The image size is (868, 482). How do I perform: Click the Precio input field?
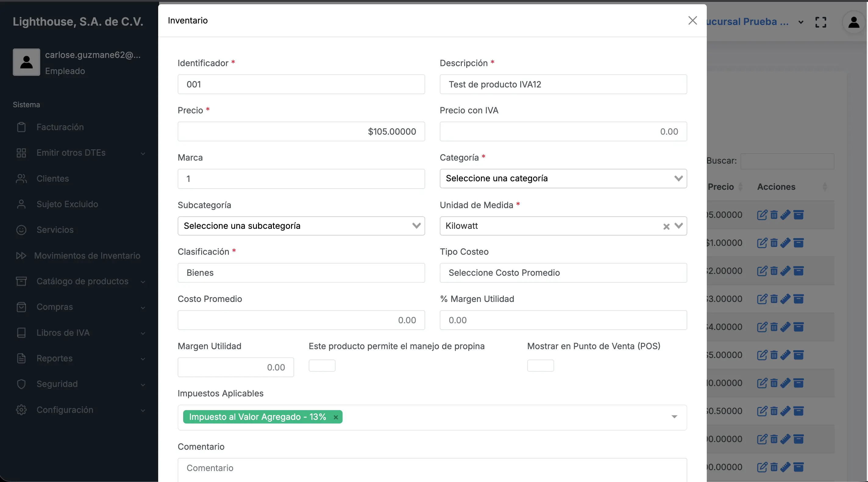[x=301, y=131]
